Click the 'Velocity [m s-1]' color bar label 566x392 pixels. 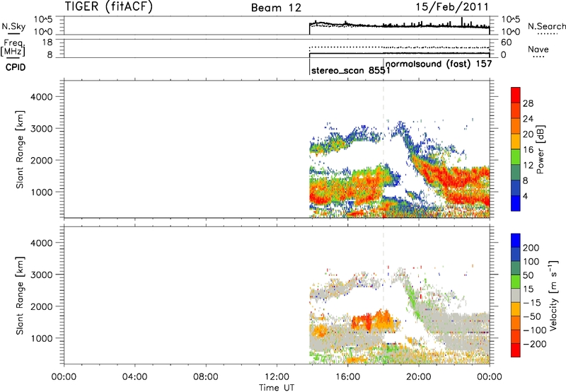(553, 296)
